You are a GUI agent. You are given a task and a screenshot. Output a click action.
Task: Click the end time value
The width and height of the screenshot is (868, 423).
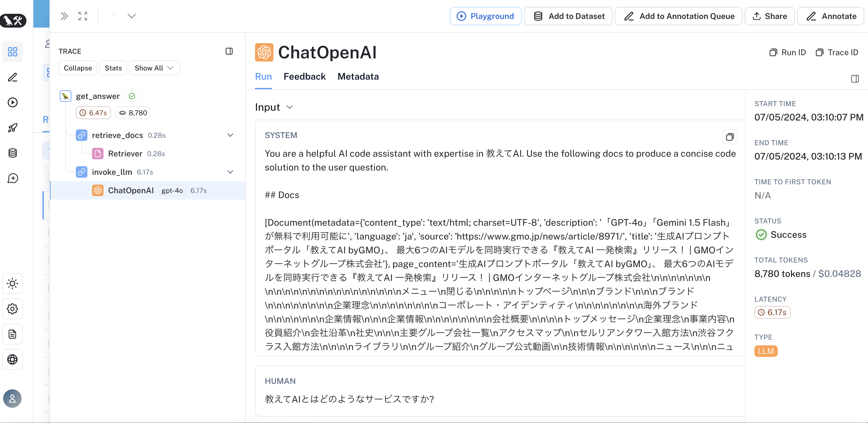coord(808,156)
